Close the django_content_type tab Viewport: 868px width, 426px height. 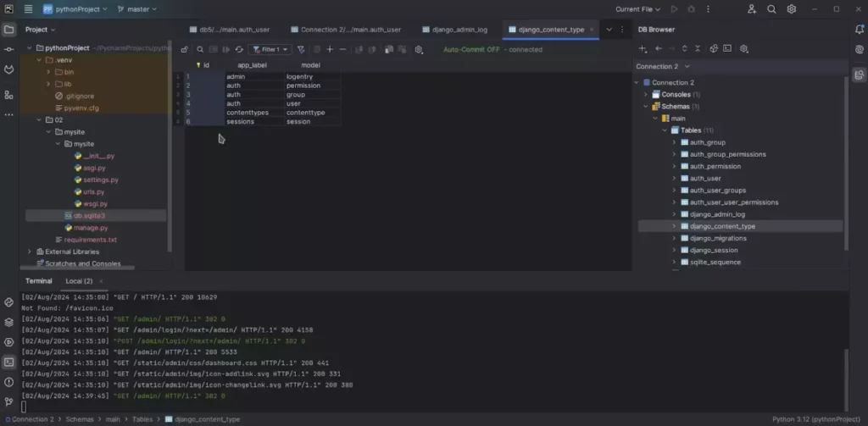click(591, 30)
